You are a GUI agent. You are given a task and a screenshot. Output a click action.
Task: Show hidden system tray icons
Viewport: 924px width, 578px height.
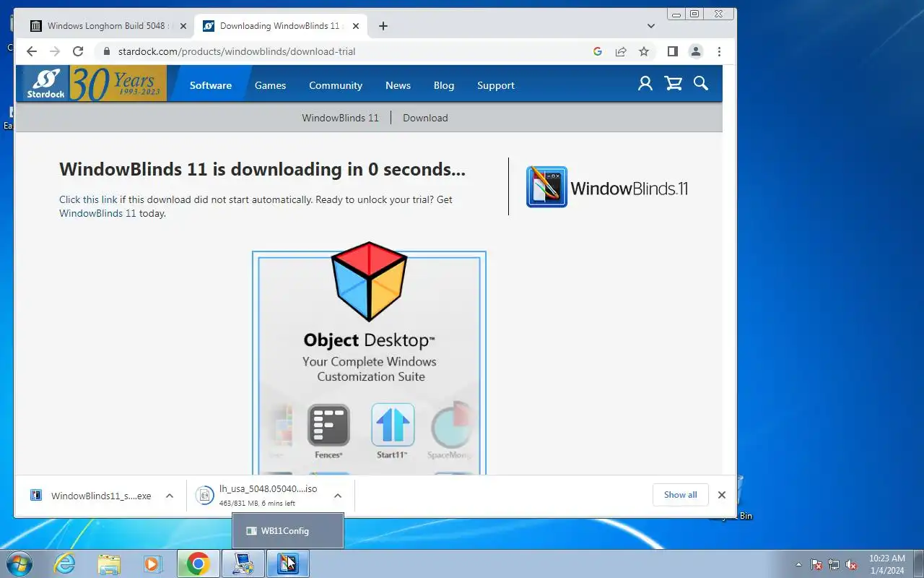click(798, 565)
